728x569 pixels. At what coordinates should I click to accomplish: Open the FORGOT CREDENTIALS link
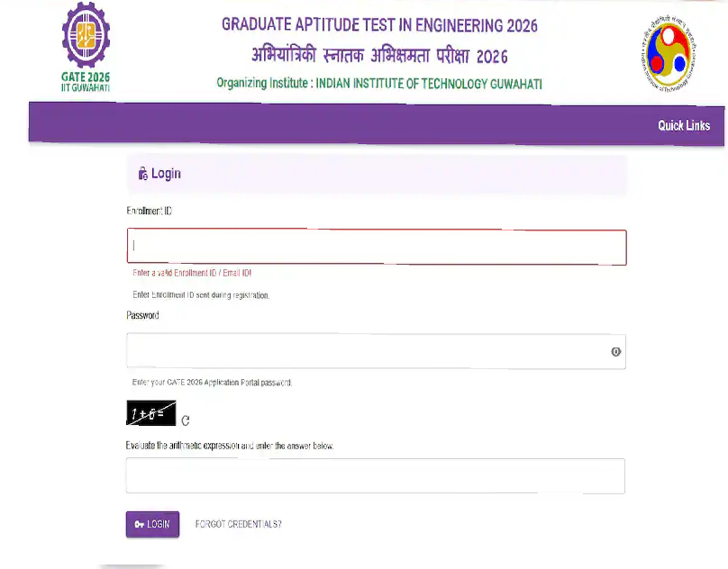(238, 524)
